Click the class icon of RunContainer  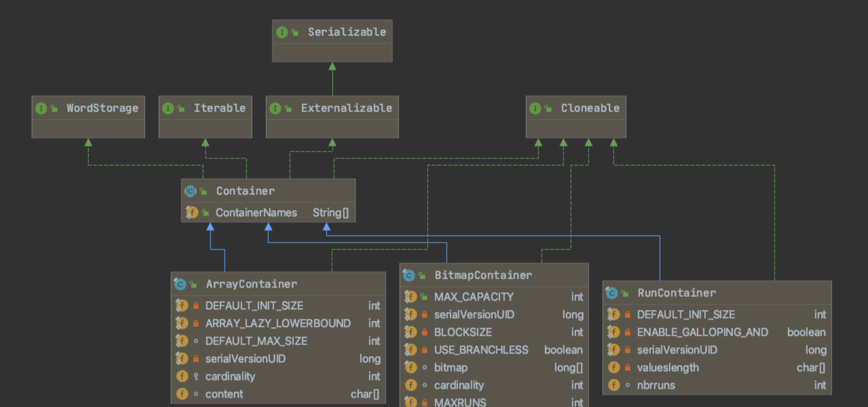[612, 293]
